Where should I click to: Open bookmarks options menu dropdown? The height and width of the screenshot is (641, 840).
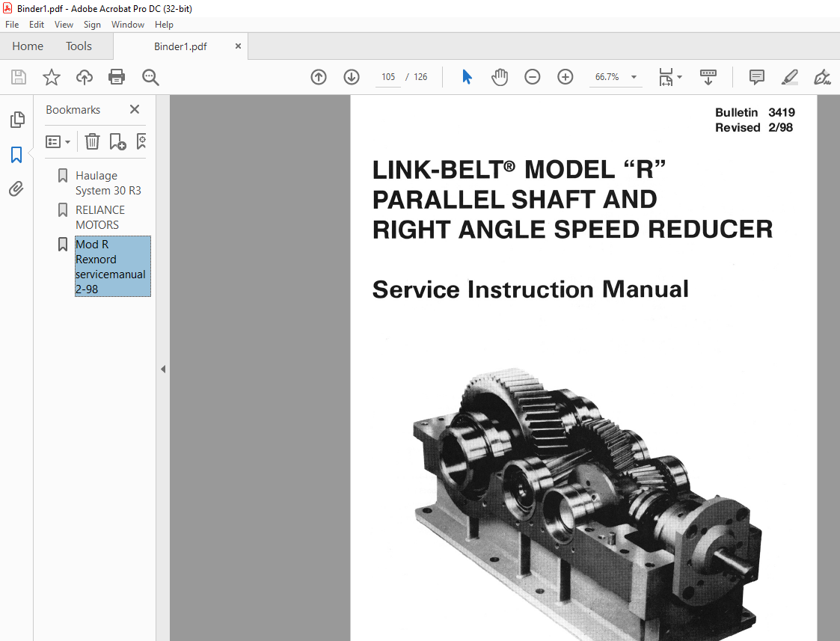tap(58, 142)
